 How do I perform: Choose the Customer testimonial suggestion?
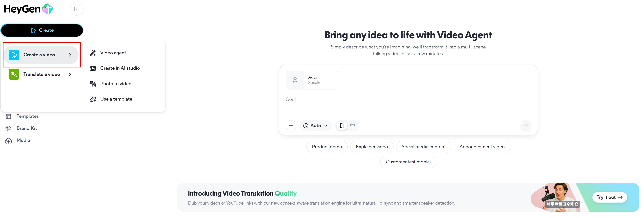tap(408, 162)
